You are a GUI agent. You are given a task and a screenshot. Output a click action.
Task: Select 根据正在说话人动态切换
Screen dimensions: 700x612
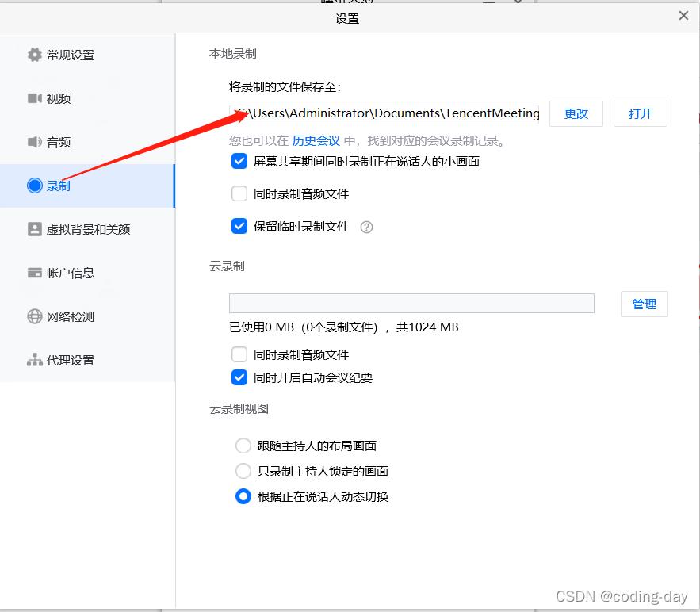click(x=243, y=496)
